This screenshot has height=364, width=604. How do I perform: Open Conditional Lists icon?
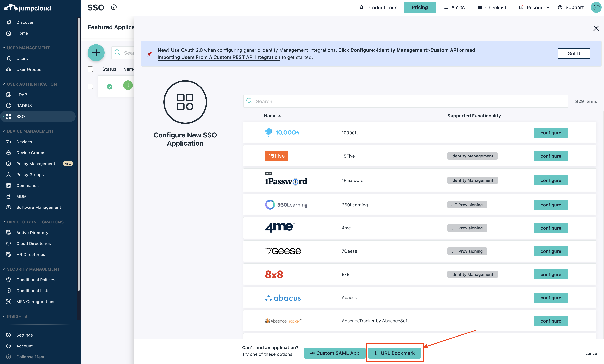point(9,291)
